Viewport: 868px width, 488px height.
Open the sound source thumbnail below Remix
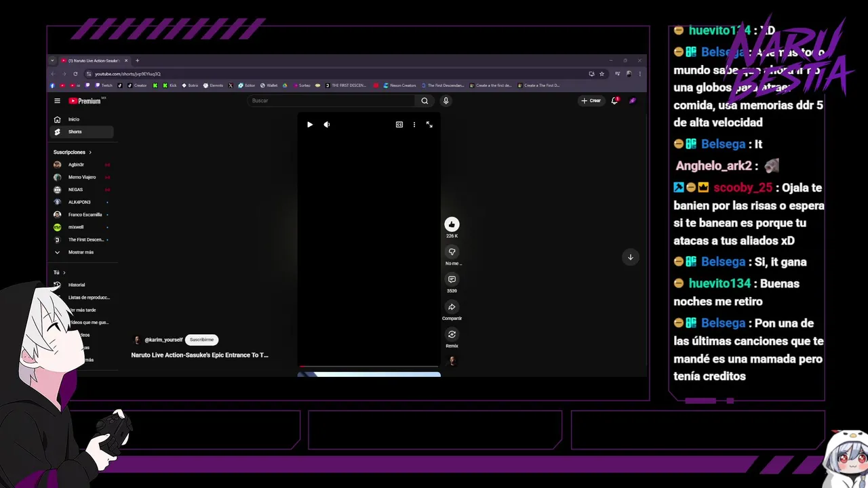pos(452,361)
